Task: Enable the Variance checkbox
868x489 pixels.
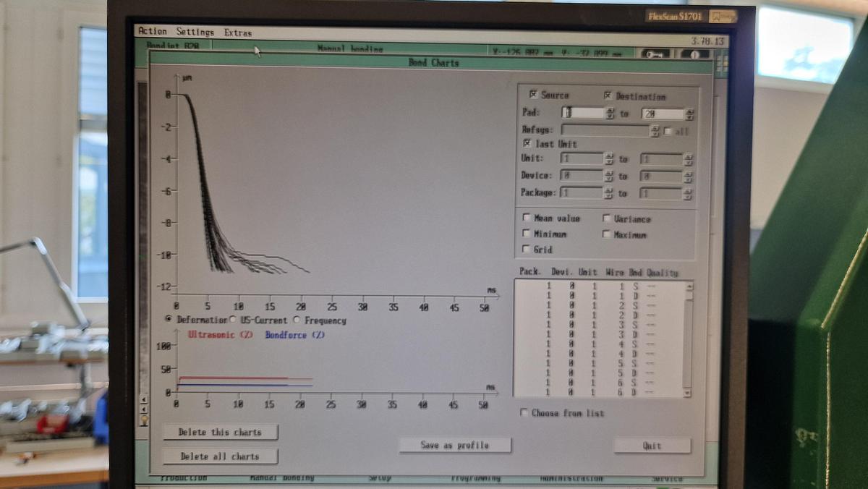Action: pyautogui.click(x=607, y=218)
